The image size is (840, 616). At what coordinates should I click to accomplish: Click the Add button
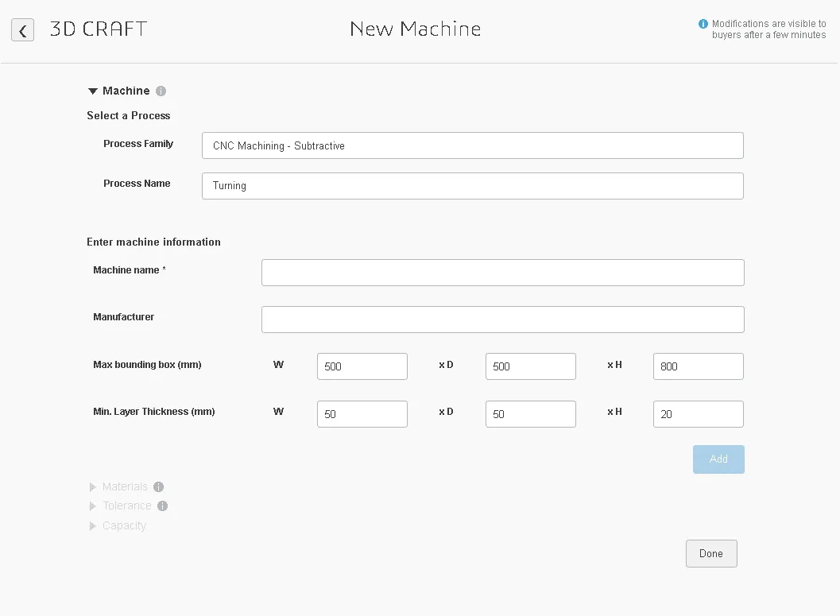click(x=718, y=459)
